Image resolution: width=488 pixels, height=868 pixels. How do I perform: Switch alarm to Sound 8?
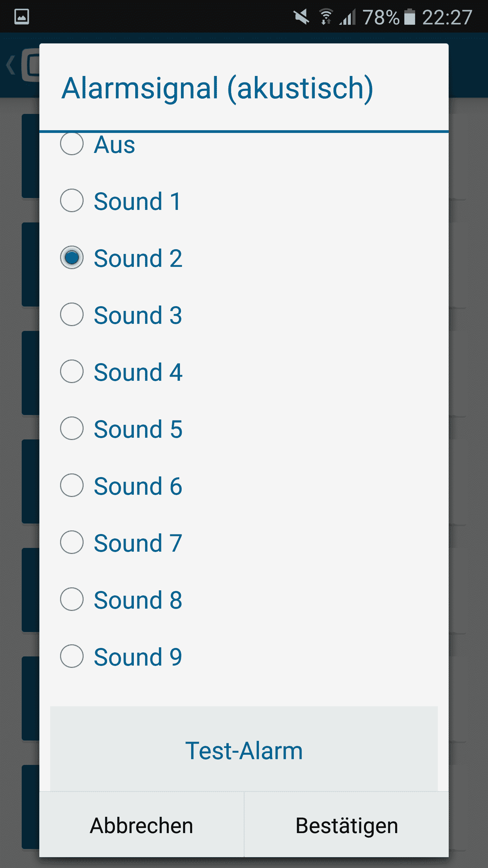click(x=72, y=599)
